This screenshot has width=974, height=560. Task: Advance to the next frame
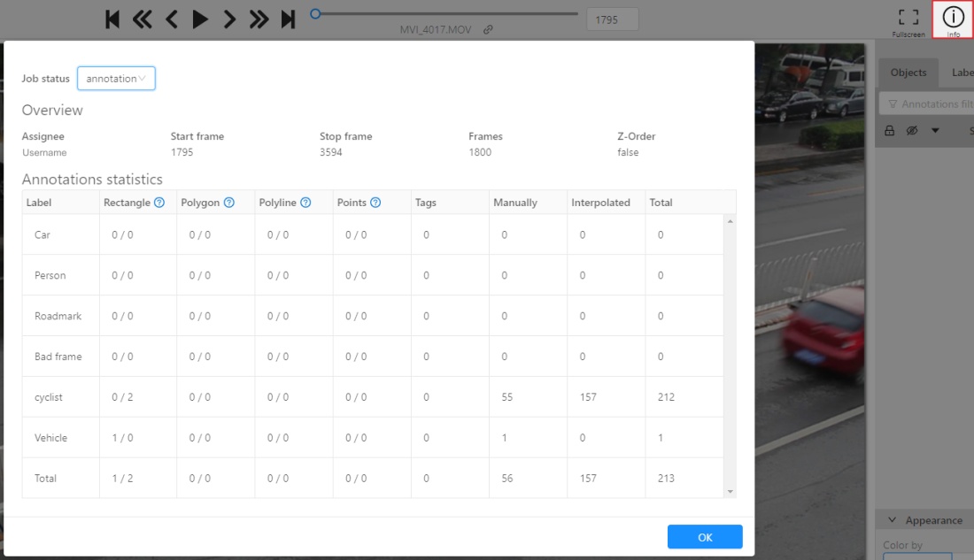click(x=229, y=19)
